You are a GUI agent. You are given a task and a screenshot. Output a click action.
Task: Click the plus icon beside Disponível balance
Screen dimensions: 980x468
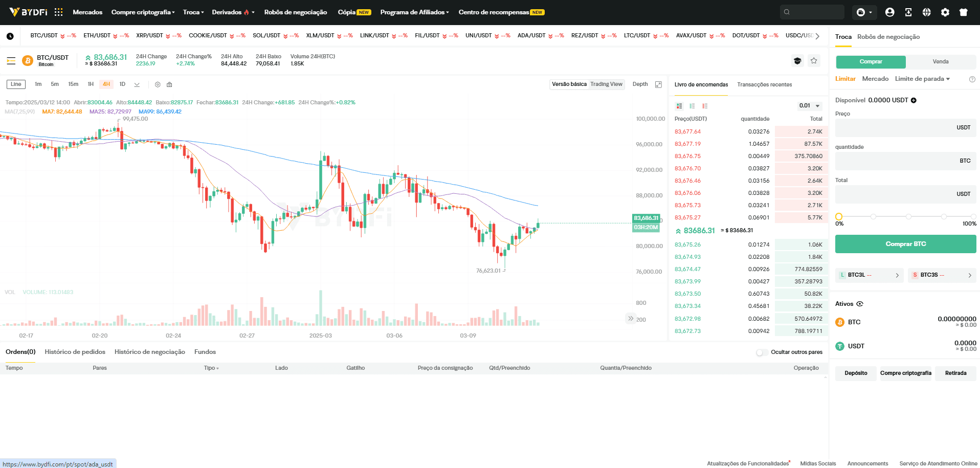point(914,100)
